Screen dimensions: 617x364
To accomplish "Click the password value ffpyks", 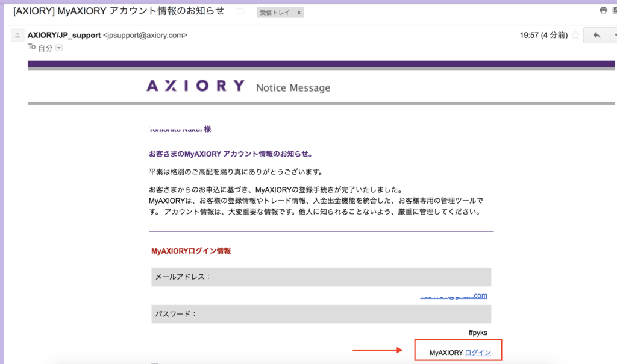I will (478, 333).
